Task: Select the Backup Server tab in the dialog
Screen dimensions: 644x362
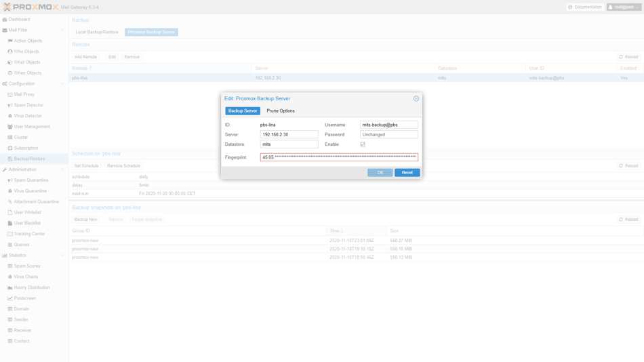Action: tap(243, 111)
